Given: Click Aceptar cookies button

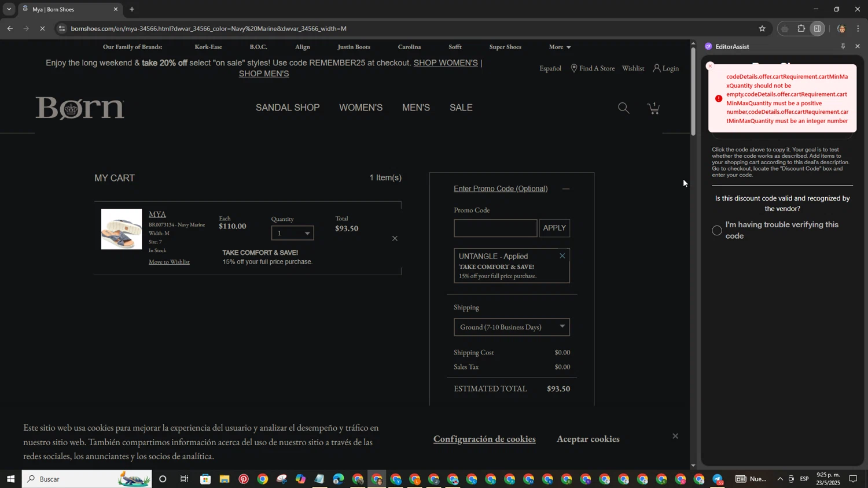Looking at the screenshot, I should coord(588,439).
